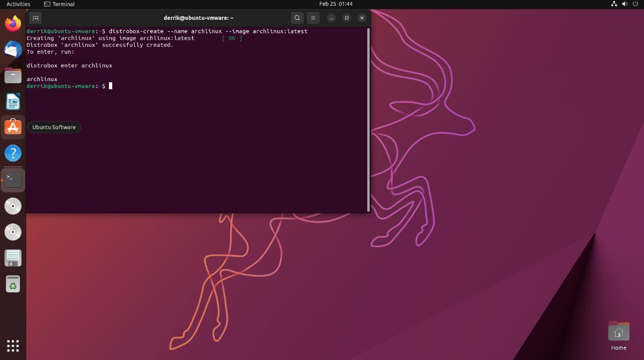
Task: Launch Firefox from the dock
Action: tap(13, 24)
